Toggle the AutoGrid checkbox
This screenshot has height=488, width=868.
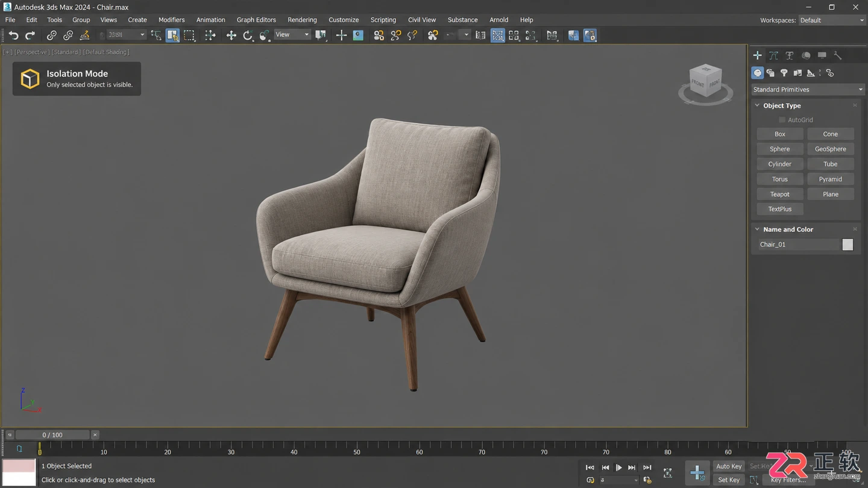tap(782, 120)
